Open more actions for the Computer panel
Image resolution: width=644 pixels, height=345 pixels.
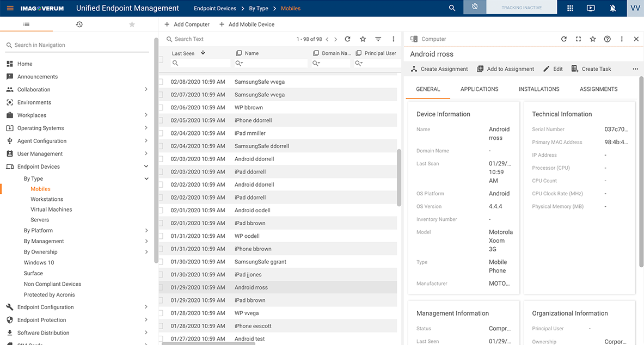click(x=621, y=39)
